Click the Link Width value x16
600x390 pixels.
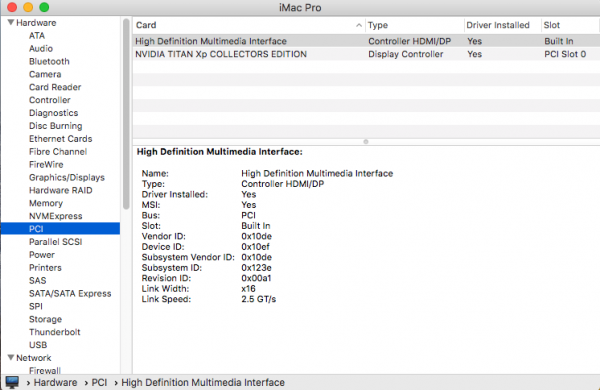tap(248, 289)
